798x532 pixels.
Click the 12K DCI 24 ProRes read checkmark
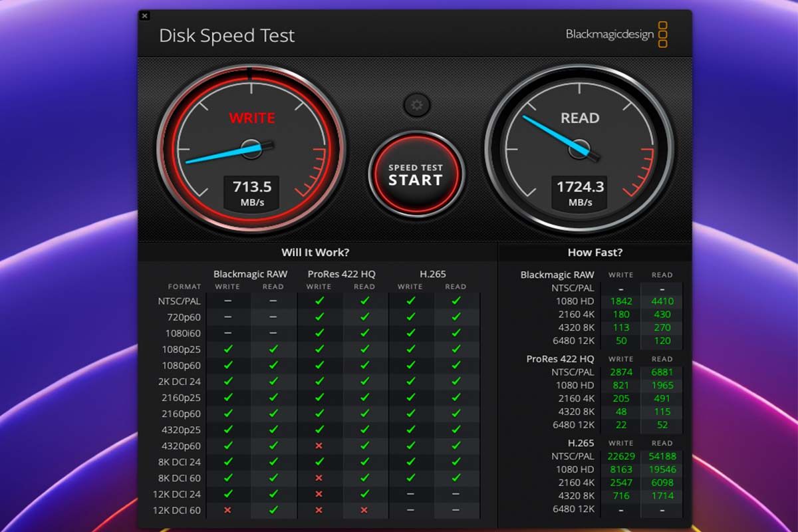click(364, 494)
